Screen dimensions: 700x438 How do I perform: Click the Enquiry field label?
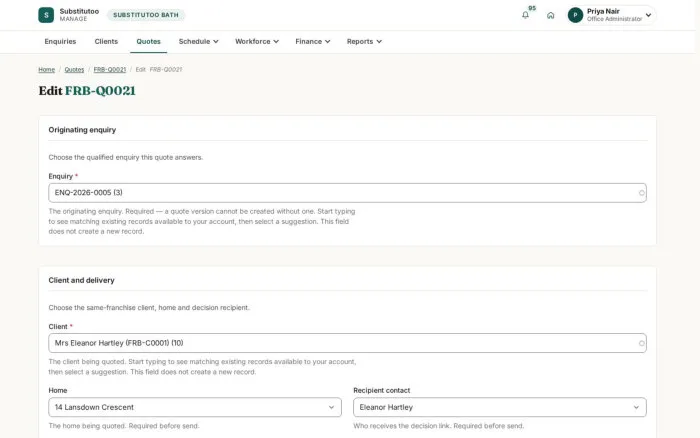[61, 176]
